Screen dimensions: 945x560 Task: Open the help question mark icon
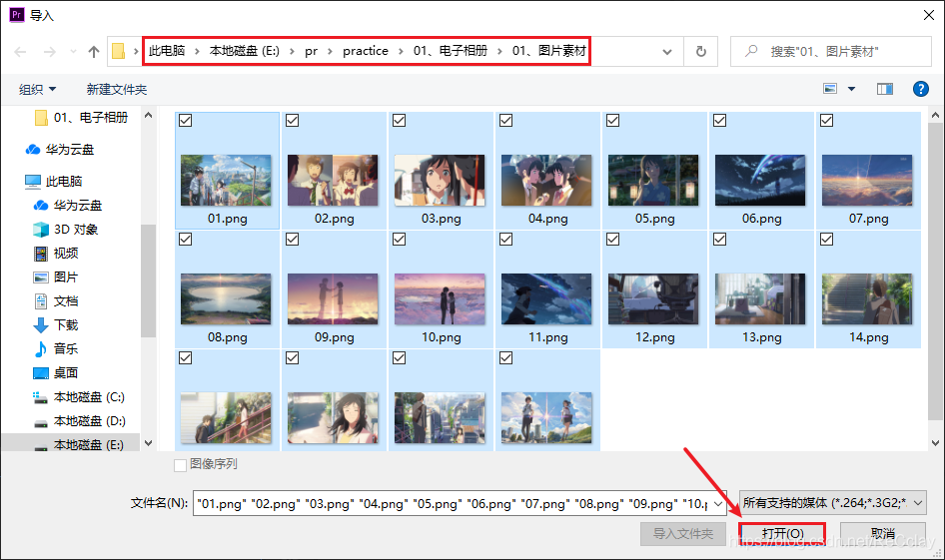pos(920,89)
